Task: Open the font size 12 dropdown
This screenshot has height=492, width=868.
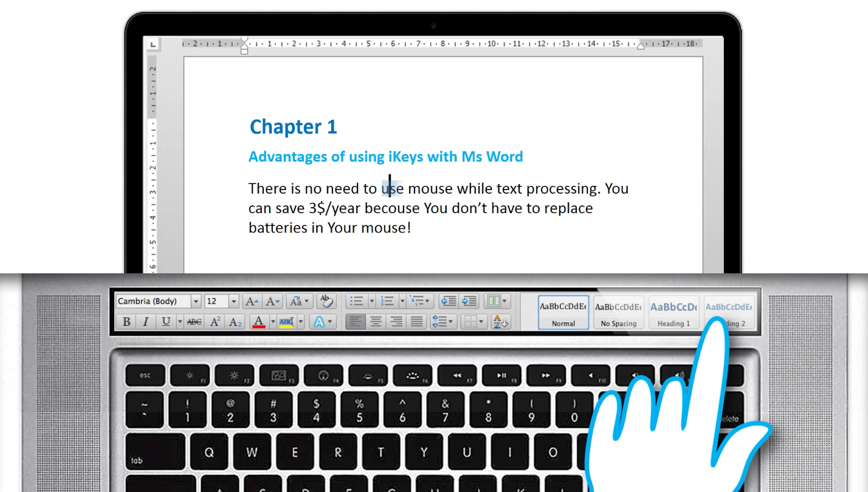Action: click(233, 301)
